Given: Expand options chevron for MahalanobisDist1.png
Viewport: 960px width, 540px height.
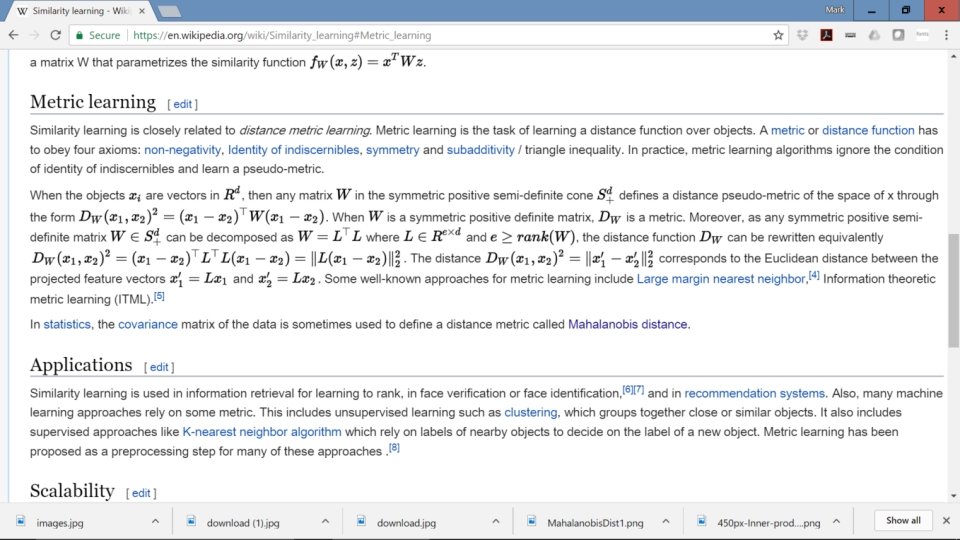Looking at the screenshot, I should click(x=666, y=522).
